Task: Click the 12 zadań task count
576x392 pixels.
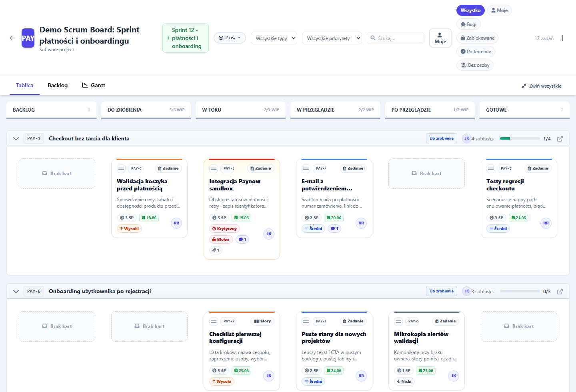Action: pyautogui.click(x=544, y=38)
